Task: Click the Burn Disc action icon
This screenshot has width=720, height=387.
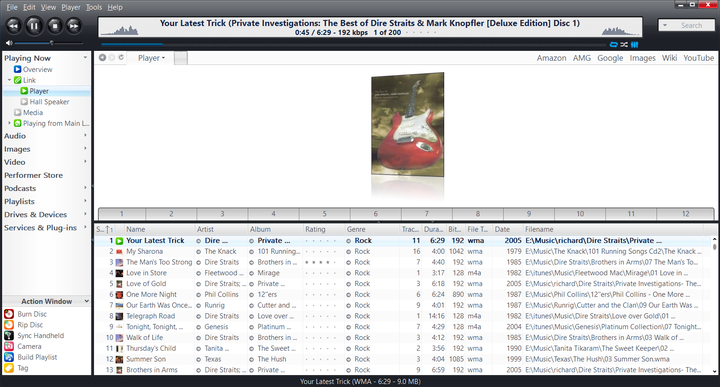Action: pyautogui.click(x=9, y=314)
